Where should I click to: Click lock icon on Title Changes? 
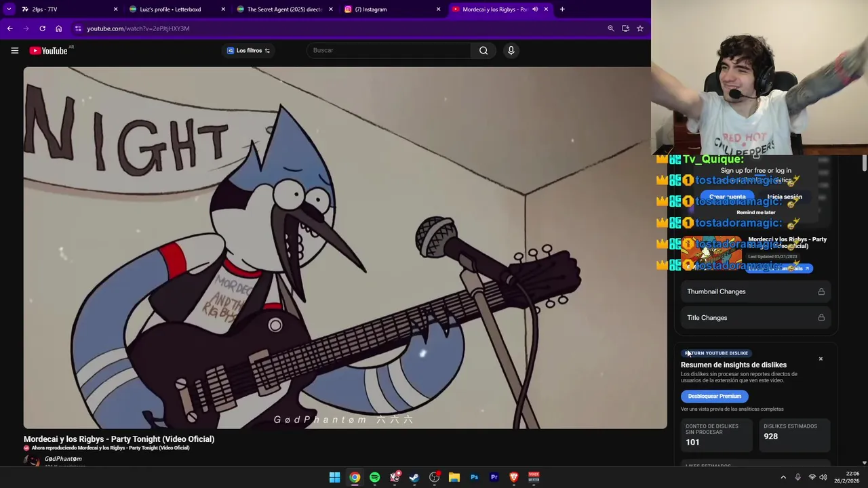tap(821, 317)
